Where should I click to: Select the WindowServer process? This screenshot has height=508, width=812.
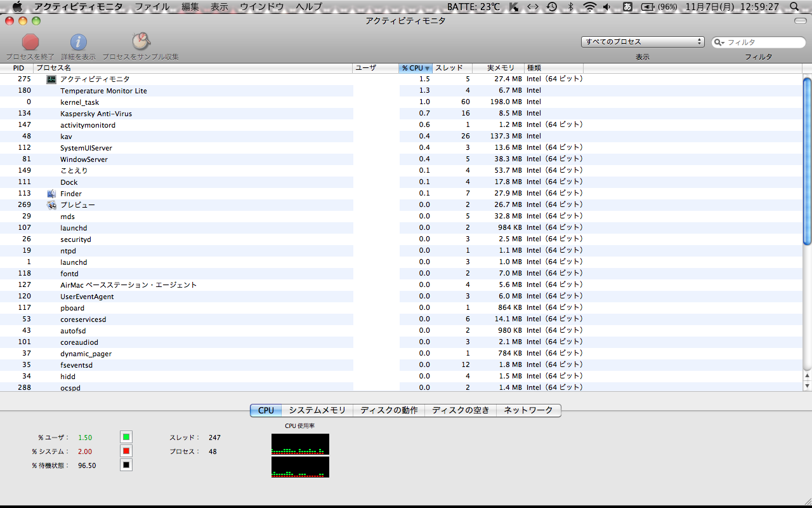pyautogui.click(x=401, y=159)
